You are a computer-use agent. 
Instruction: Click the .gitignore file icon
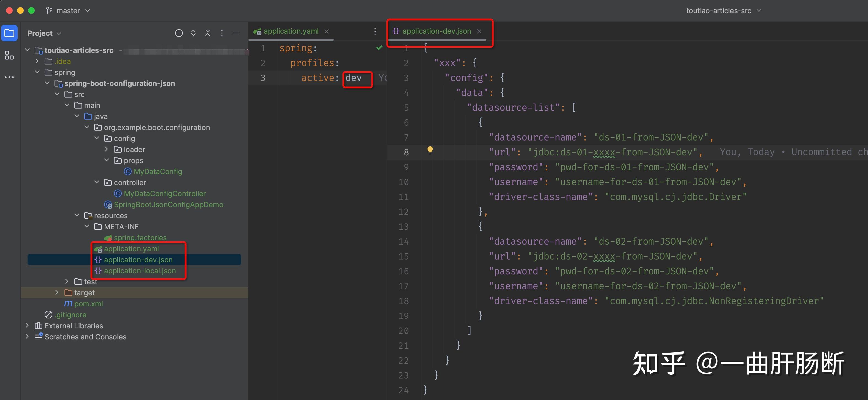tap(48, 315)
